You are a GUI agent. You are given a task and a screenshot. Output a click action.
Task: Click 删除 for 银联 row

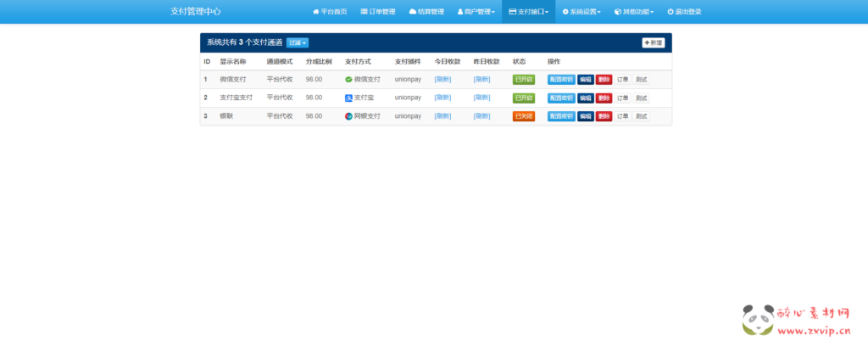[604, 116]
